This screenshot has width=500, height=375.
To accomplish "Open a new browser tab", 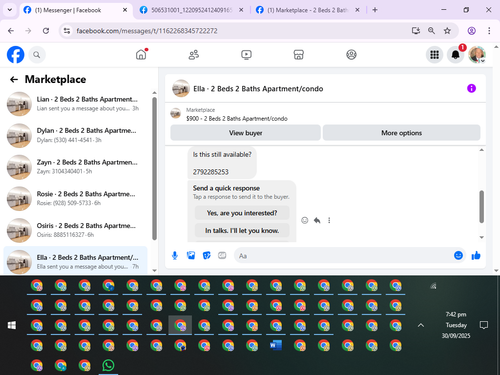I will 375,10.
